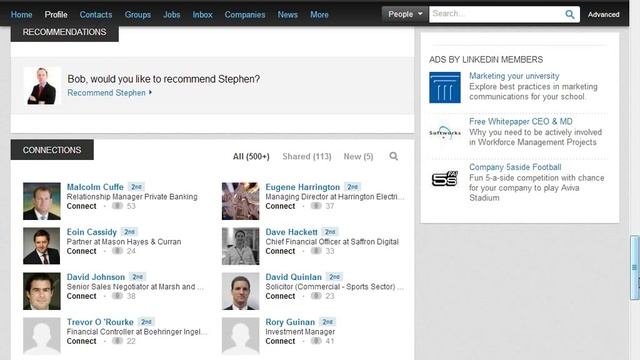Click the Softworks ad logo

tap(444, 133)
